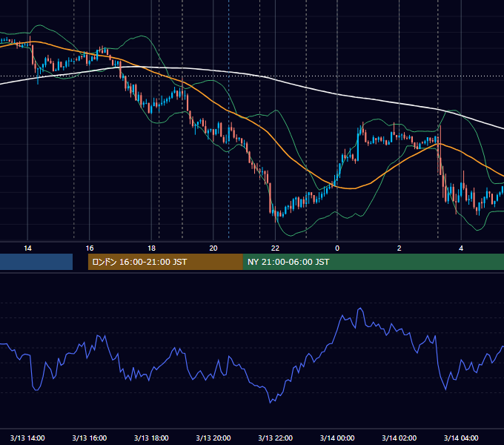Click the unlabeled blue session bar

[x=36, y=262]
